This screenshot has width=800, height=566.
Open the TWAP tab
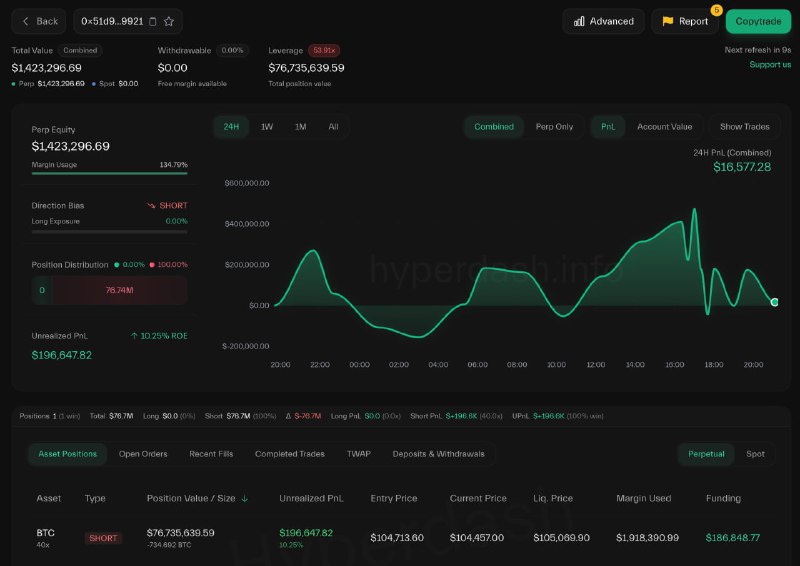[x=359, y=454]
